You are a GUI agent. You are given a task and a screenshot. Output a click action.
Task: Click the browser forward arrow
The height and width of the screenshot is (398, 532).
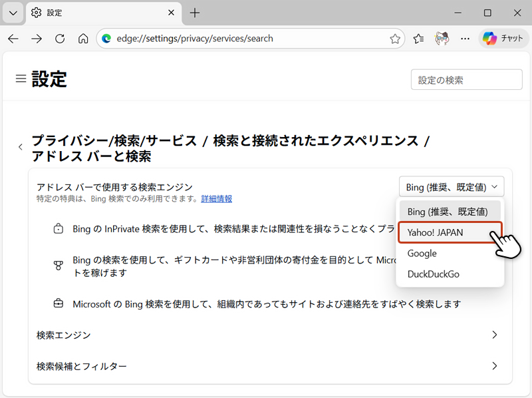pos(37,39)
